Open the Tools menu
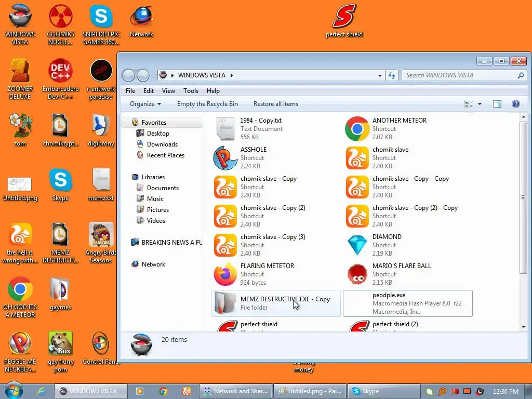 tap(191, 91)
